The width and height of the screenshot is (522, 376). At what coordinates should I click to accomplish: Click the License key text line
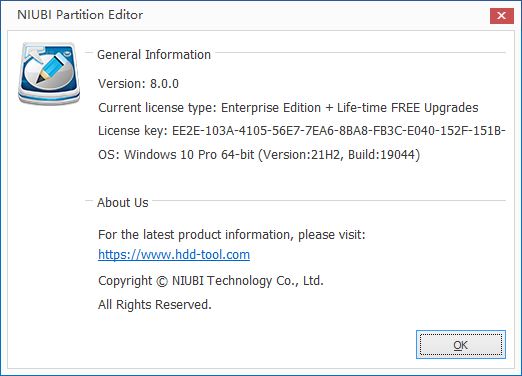click(302, 131)
